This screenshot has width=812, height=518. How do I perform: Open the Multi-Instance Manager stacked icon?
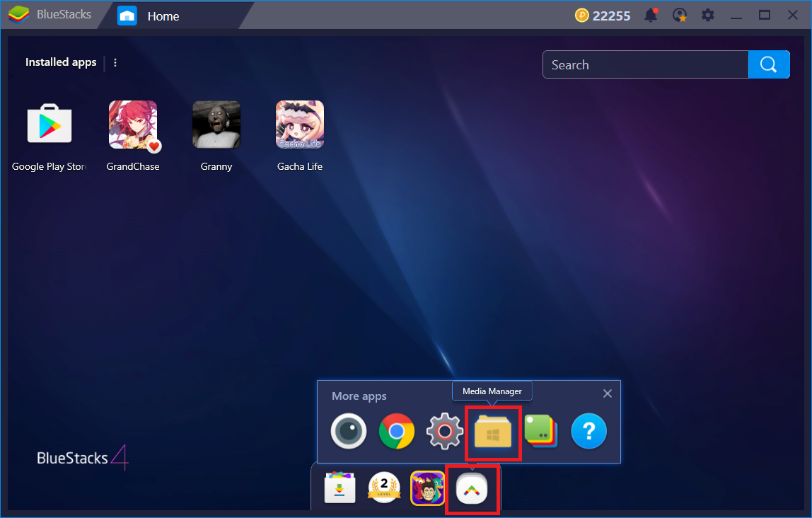click(540, 431)
